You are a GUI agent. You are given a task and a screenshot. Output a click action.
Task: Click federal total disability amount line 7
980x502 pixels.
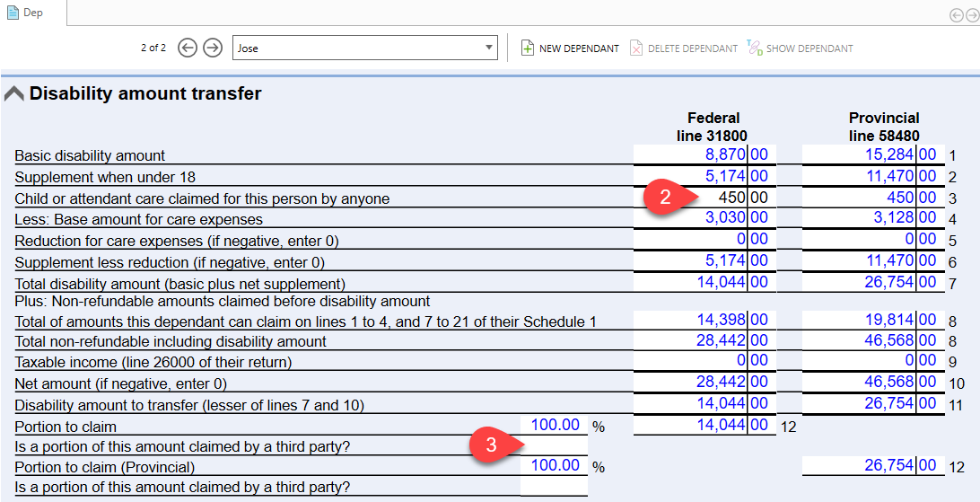click(704, 282)
